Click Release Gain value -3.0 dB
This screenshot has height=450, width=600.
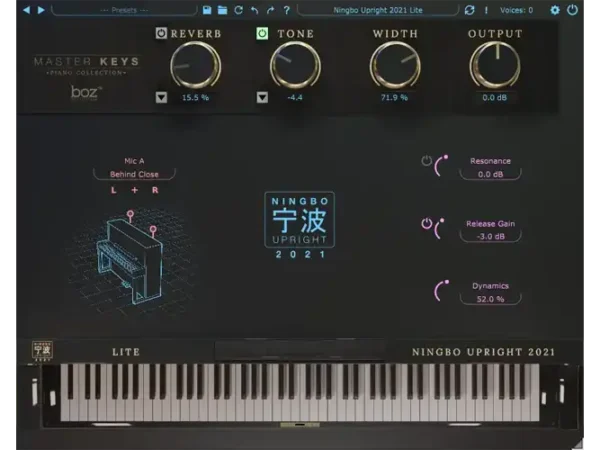pyautogui.click(x=491, y=236)
